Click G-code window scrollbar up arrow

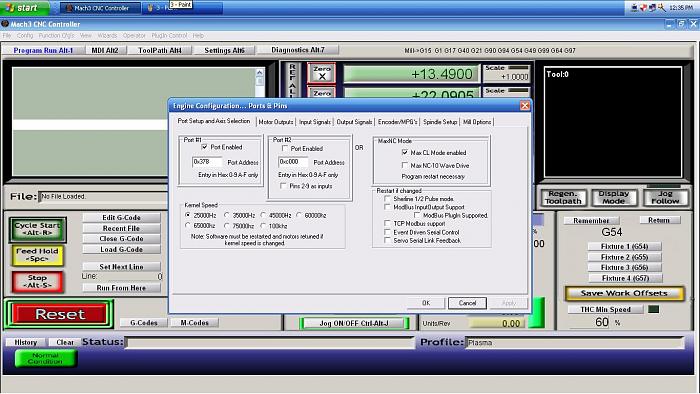pos(260,72)
